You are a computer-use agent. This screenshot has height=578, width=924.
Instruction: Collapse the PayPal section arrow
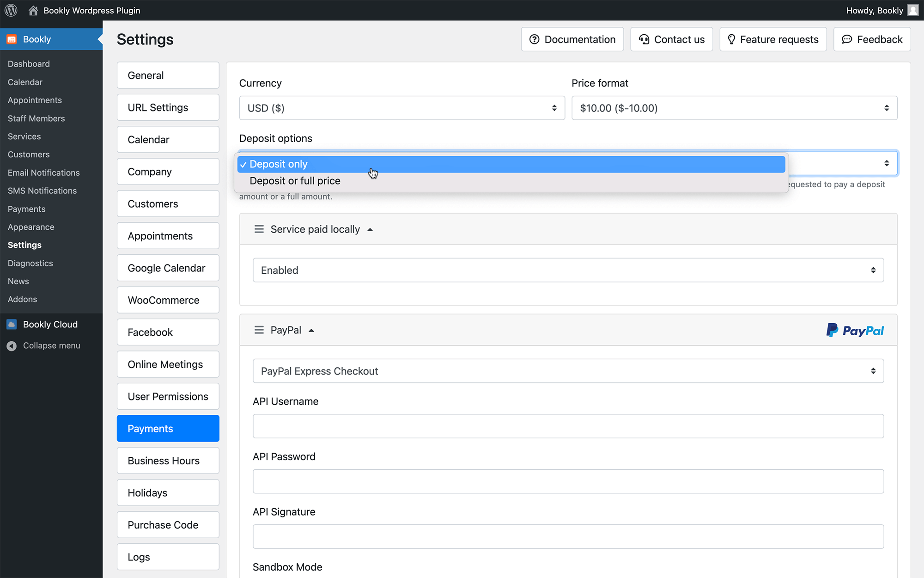tap(311, 330)
